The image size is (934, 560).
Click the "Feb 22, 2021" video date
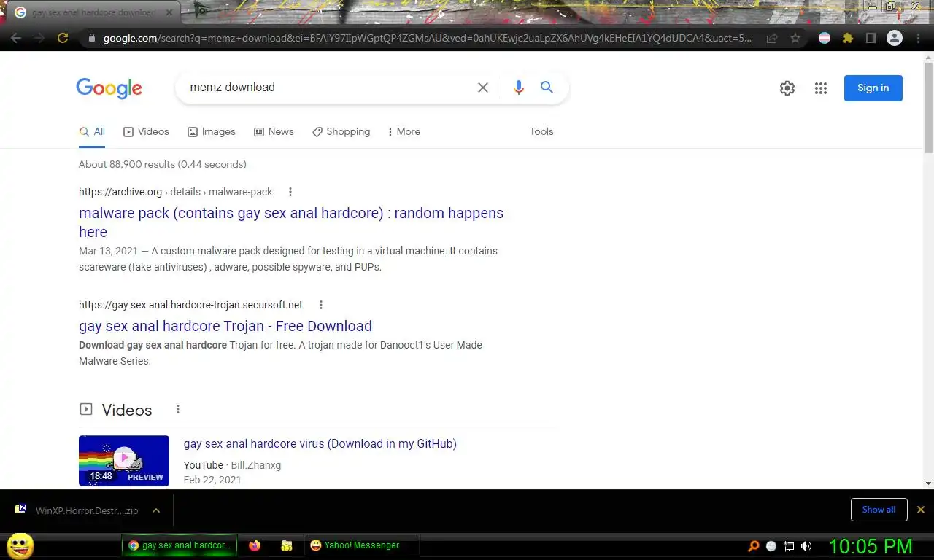point(212,480)
